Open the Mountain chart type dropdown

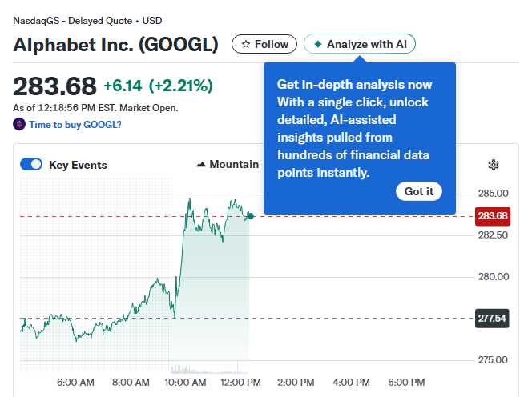228,165
